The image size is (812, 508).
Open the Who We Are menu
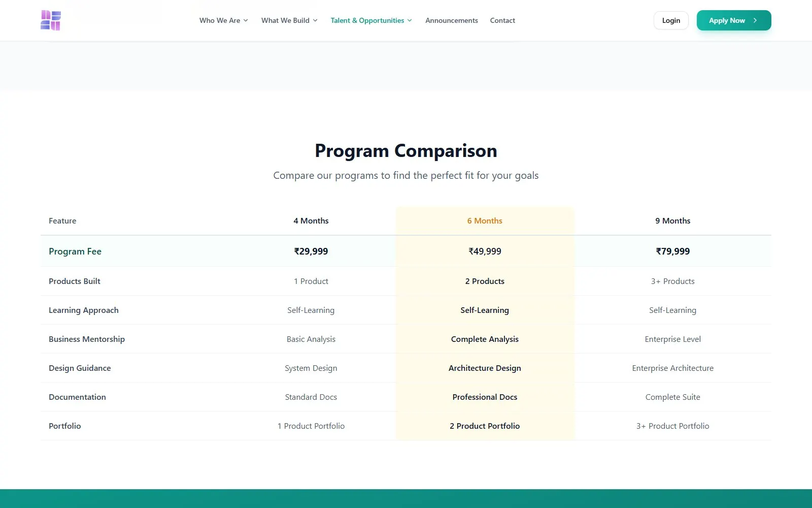point(224,20)
